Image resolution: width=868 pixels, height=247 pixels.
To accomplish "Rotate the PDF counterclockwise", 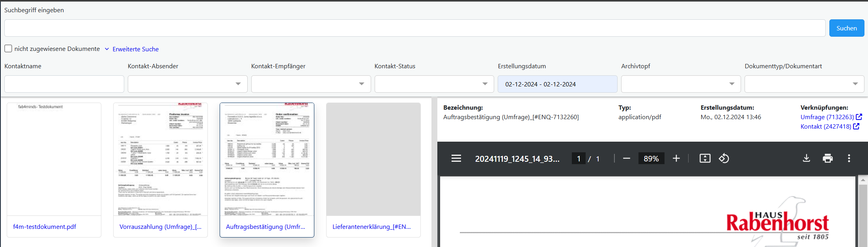I will [x=724, y=159].
